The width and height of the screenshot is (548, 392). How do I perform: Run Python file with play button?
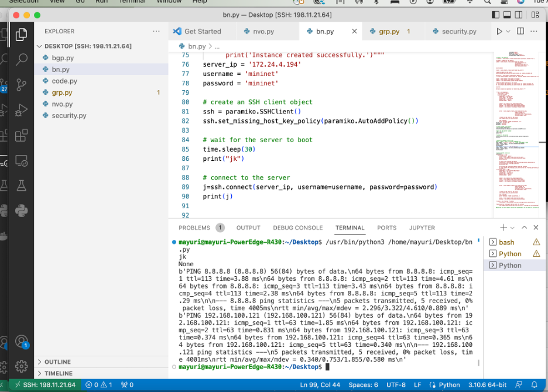499,32
